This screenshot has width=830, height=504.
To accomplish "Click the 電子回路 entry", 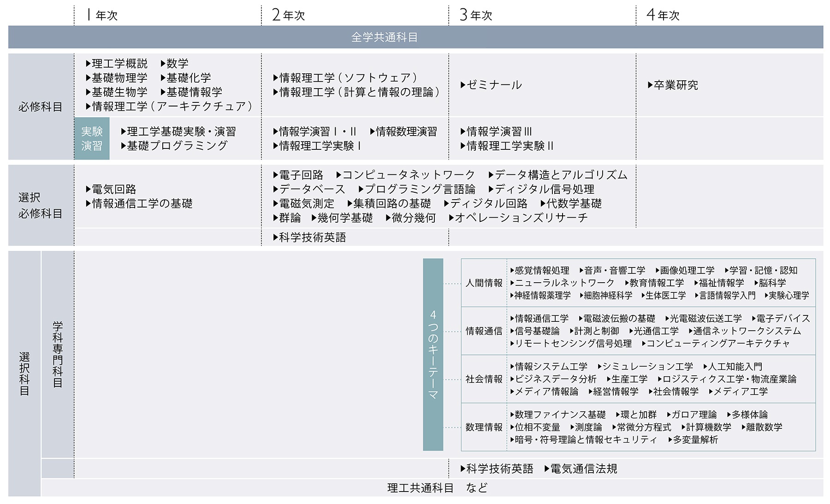I will (298, 175).
